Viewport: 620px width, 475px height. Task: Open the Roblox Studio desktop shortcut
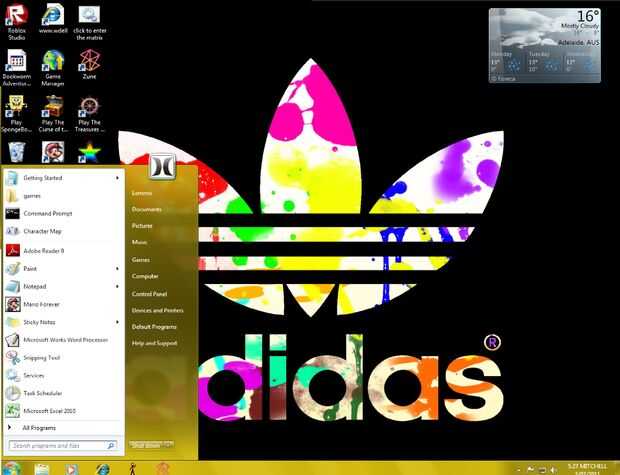[x=17, y=23]
